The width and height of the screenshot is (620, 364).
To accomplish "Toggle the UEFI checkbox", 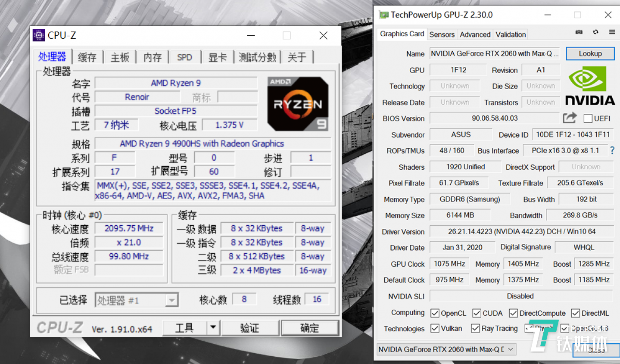I will tap(588, 118).
